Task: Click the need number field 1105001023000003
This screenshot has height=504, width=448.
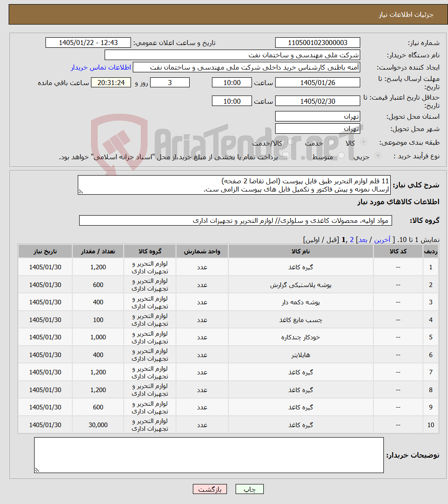Action: [317, 43]
